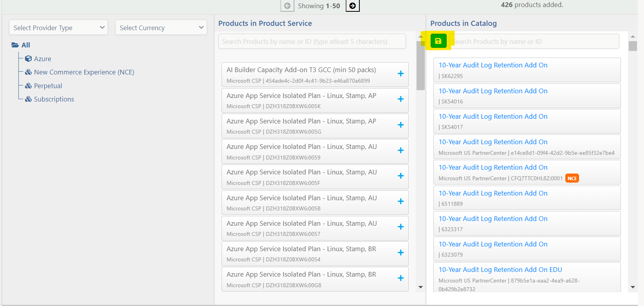Image resolution: width=644 pixels, height=306 pixels.
Task: Click the Products in Product Service heading
Action: pos(265,23)
